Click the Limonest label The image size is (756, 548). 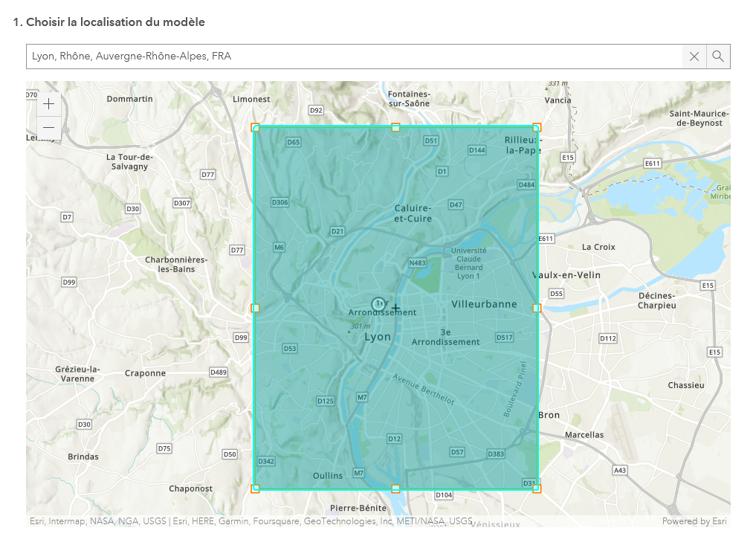coord(251,100)
